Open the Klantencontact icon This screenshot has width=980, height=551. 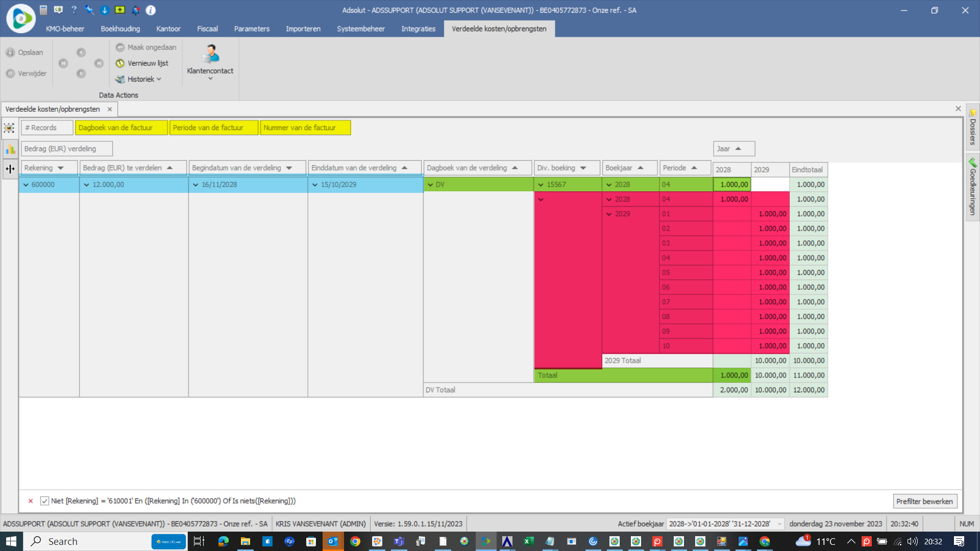tap(210, 54)
